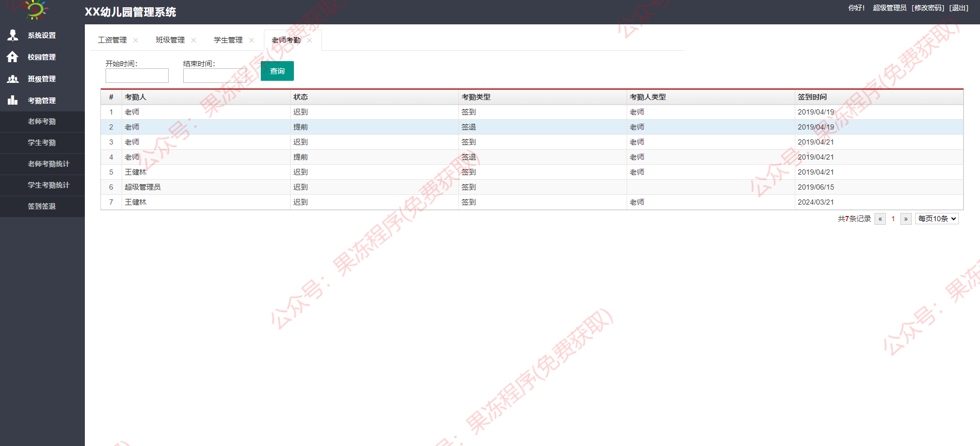Image resolution: width=980 pixels, height=446 pixels.
Task: Close the 学生管理 tab
Action: [251, 40]
